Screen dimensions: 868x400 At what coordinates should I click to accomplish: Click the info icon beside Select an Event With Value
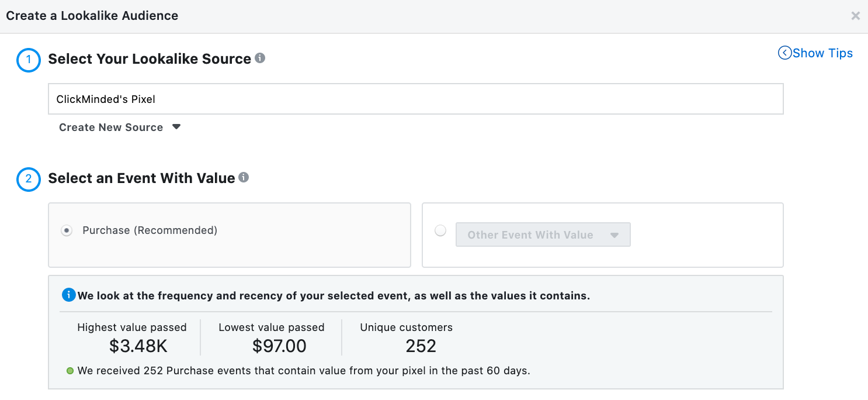pos(244,177)
